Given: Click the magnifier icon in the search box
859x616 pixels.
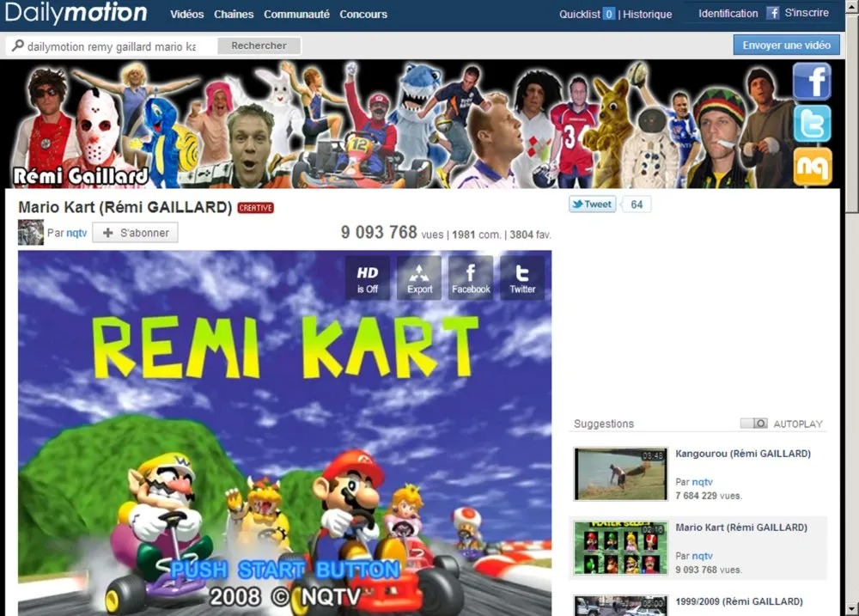Looking at the screenshot, I should click(18, 46).
